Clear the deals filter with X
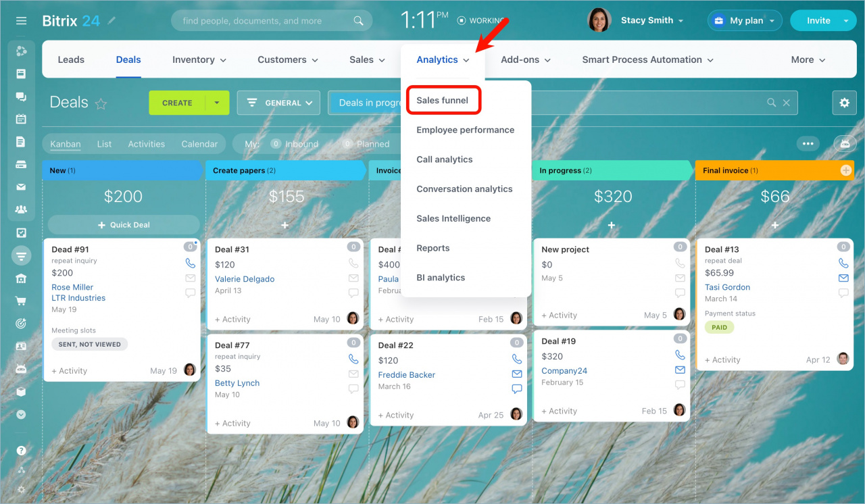Screen dimensions: 865x504 click(x=786, y=103)
